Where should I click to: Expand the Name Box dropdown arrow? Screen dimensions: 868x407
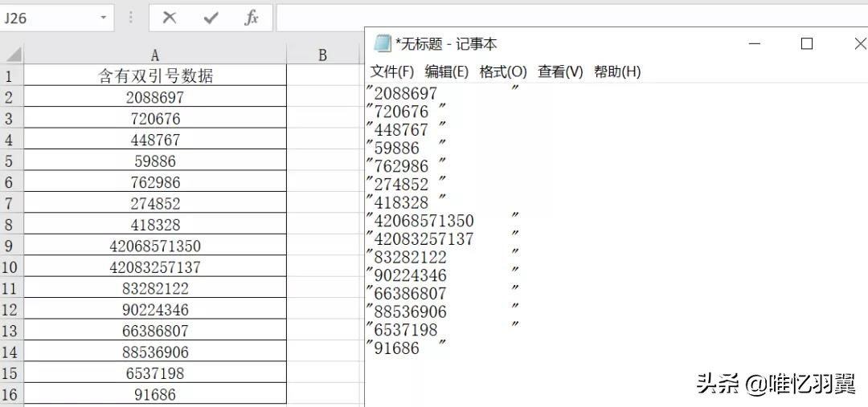(104, 18)
